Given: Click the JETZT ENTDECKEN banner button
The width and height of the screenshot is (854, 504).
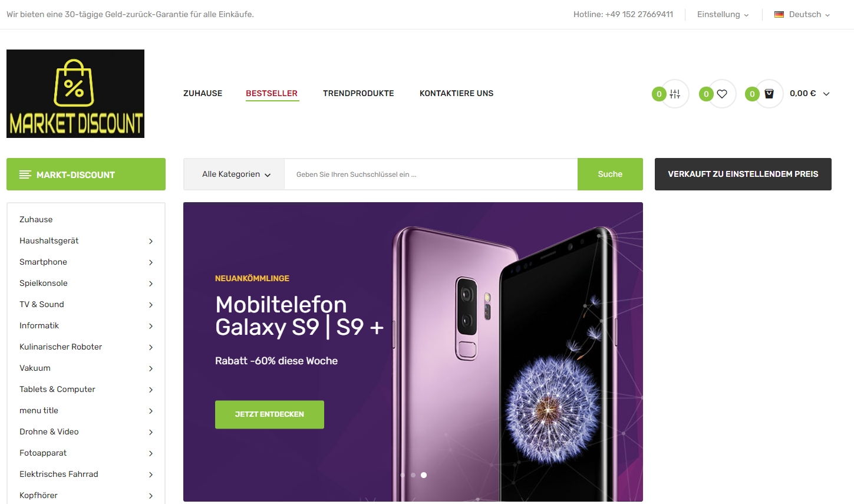Looking at the screenshot, I should 269,414.
